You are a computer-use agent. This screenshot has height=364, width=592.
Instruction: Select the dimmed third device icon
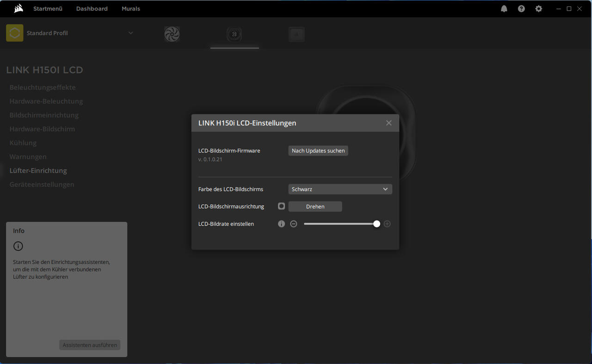tap(296, 34)
